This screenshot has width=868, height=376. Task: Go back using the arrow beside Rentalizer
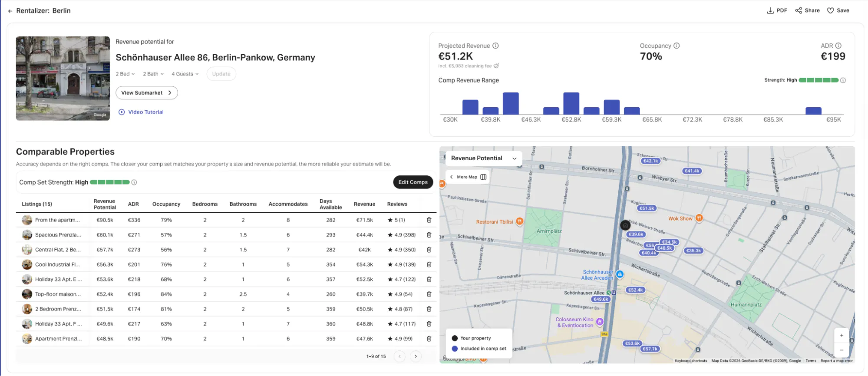[x=10, y=11]
